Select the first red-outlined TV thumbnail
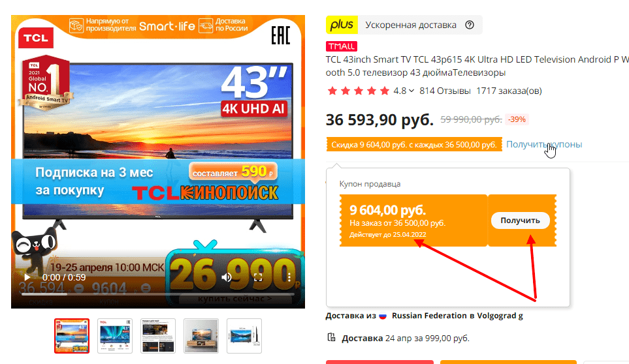Screen dimensions: 629x364 pos(72,336)
